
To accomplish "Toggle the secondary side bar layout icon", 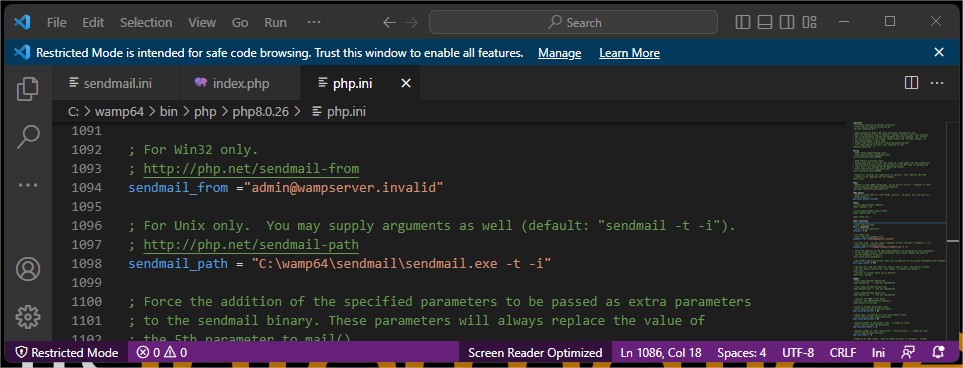I will click(787, 23).
